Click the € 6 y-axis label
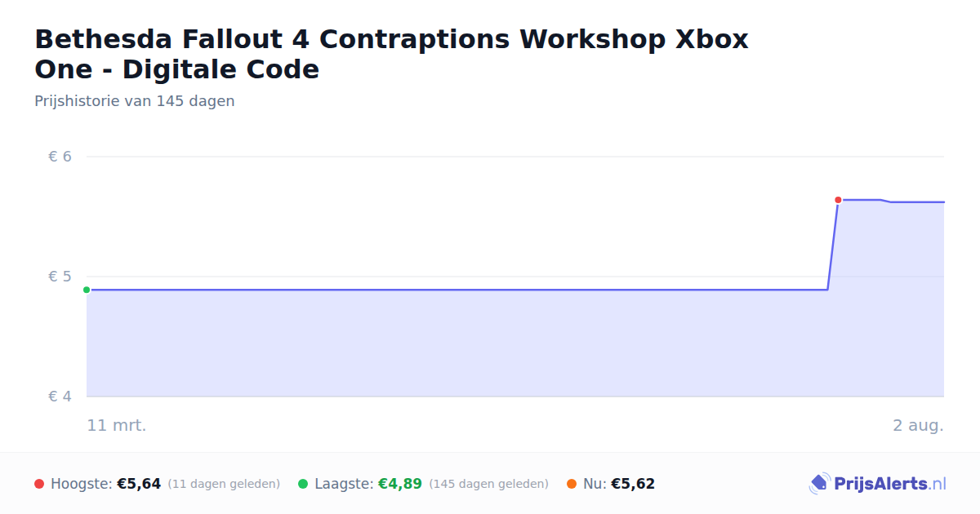 (x=60, y=156)
